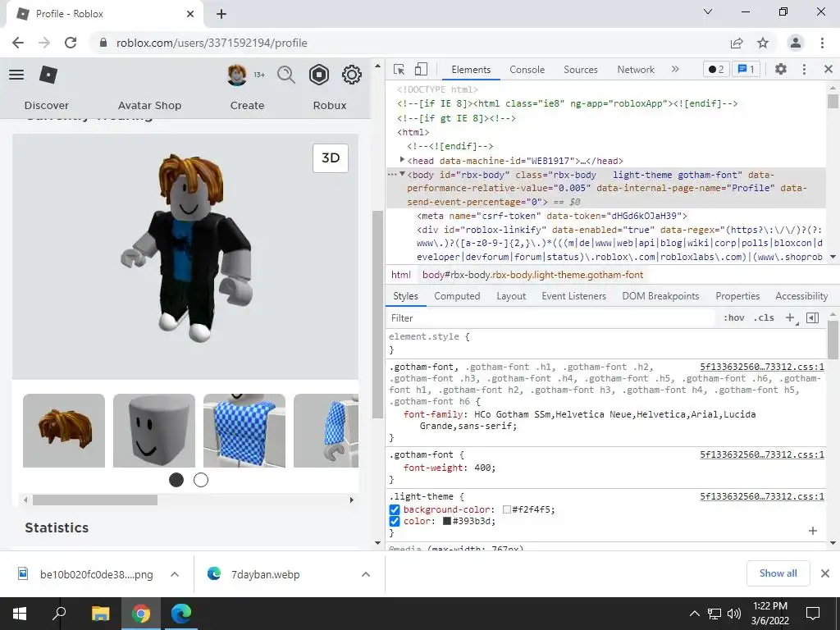Select the Elements tab

coord(471,69)
